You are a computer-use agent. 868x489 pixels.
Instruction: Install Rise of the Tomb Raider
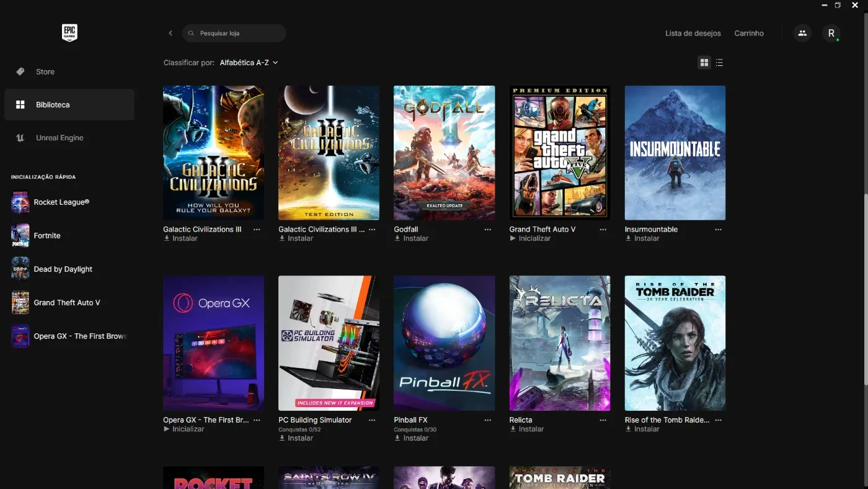pos(642,429)
